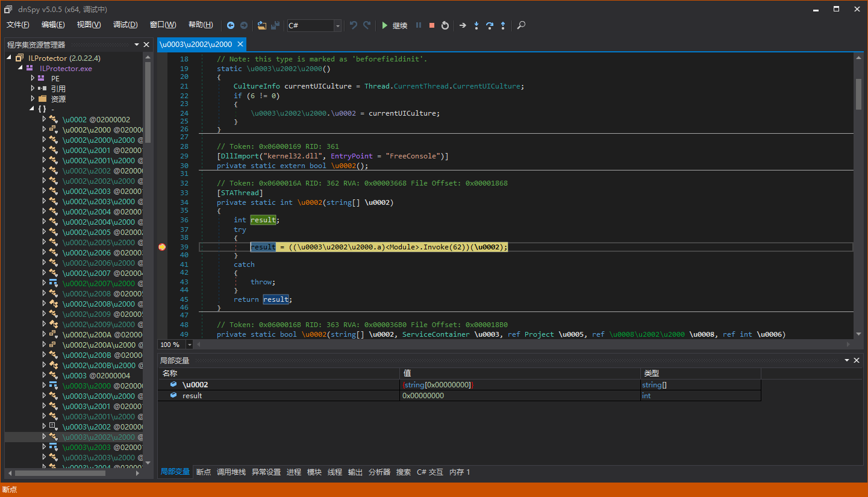This screenshot has width=868, height=497.
Task: Click the 继续 continue button
Action: click(394, 25)
